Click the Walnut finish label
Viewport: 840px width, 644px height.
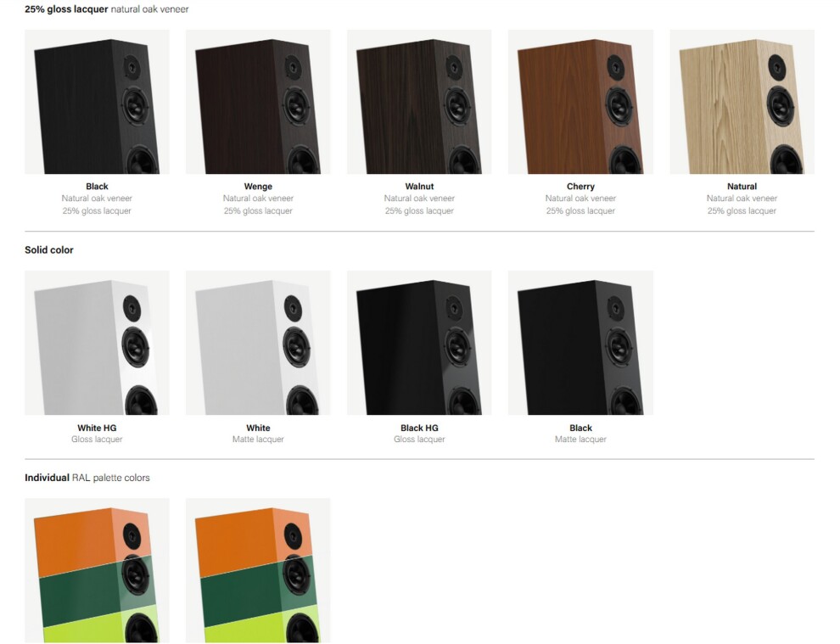coord(419,187)
